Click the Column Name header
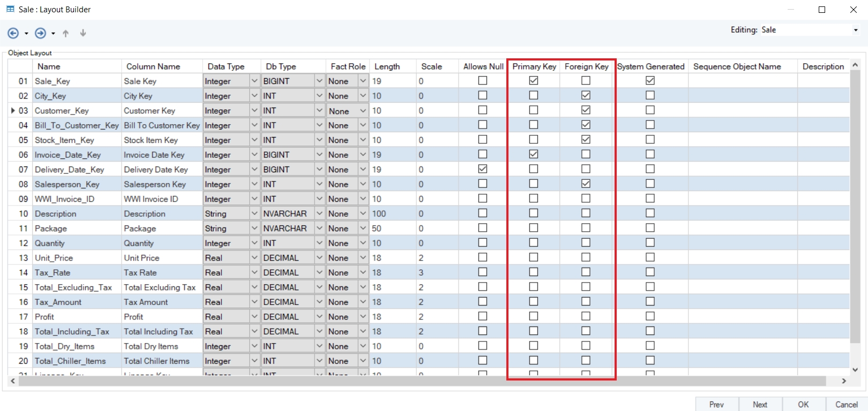868x411 pixels. tap(153, 66)
